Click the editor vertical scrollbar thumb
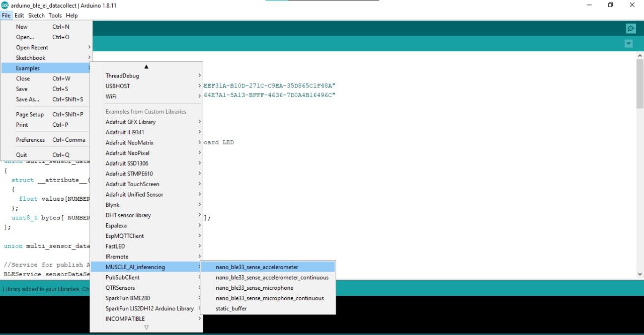 [x=640, y=84]
